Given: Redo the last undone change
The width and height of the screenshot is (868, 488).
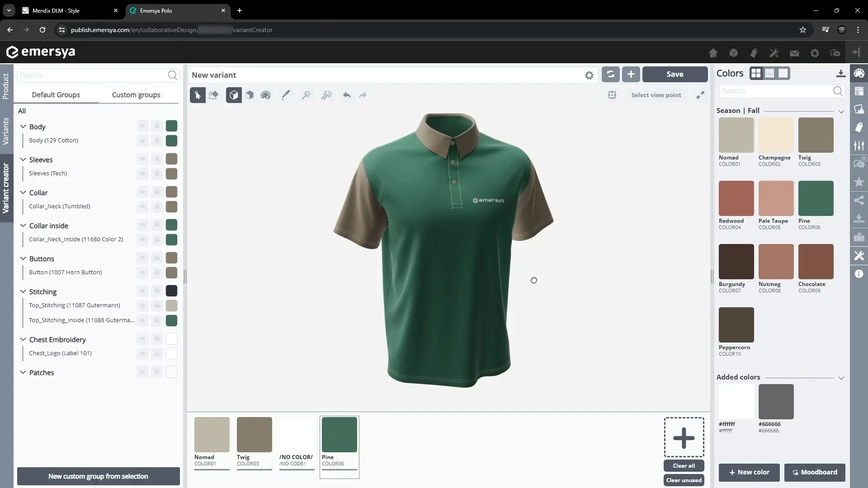Looking at the screenshot, I should coord(363,95).
